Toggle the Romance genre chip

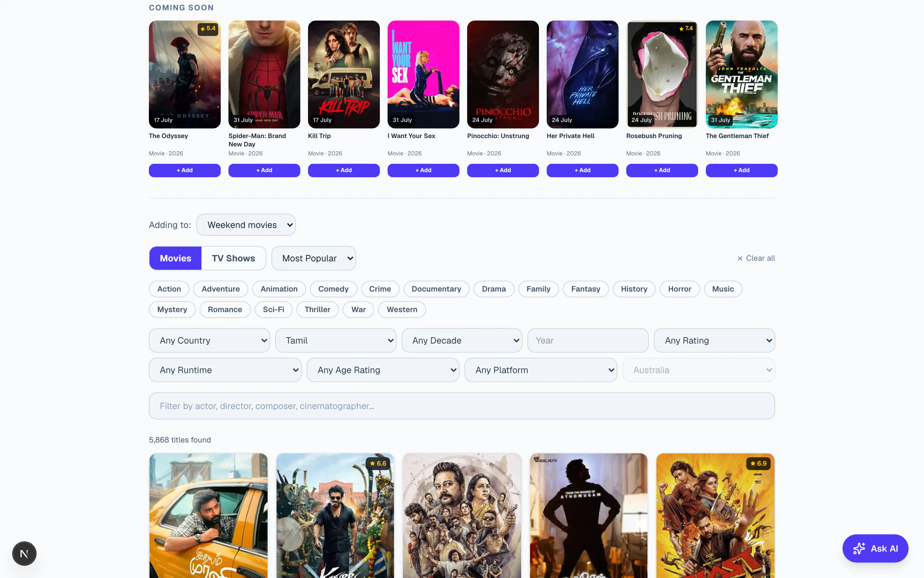point(225,310)
